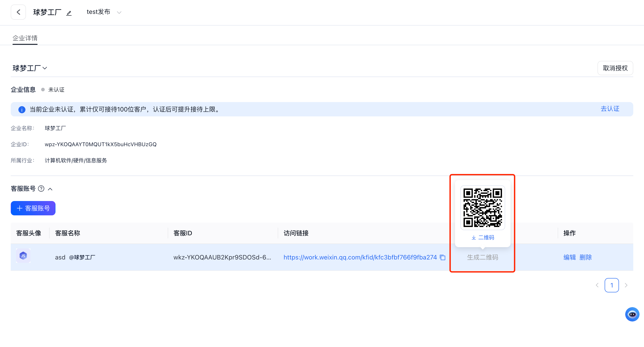Click the 客服ID column header
This screenshot has height=347, width=644.
183,233
